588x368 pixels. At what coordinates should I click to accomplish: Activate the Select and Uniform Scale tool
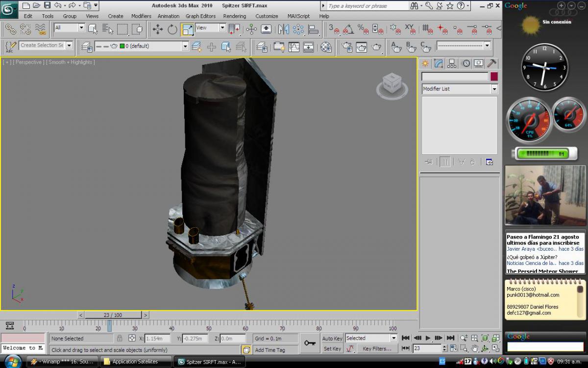[x=187, y=29]
